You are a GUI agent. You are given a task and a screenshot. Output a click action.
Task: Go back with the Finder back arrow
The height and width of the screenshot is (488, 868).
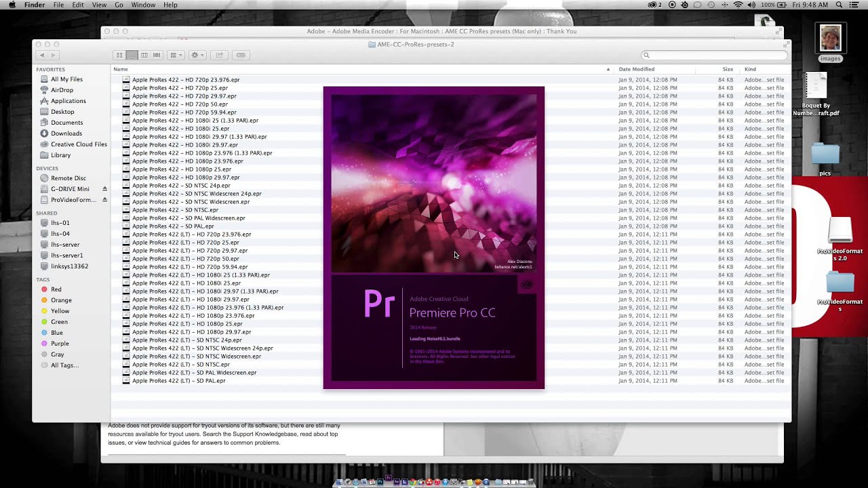(x=42, y=55)
